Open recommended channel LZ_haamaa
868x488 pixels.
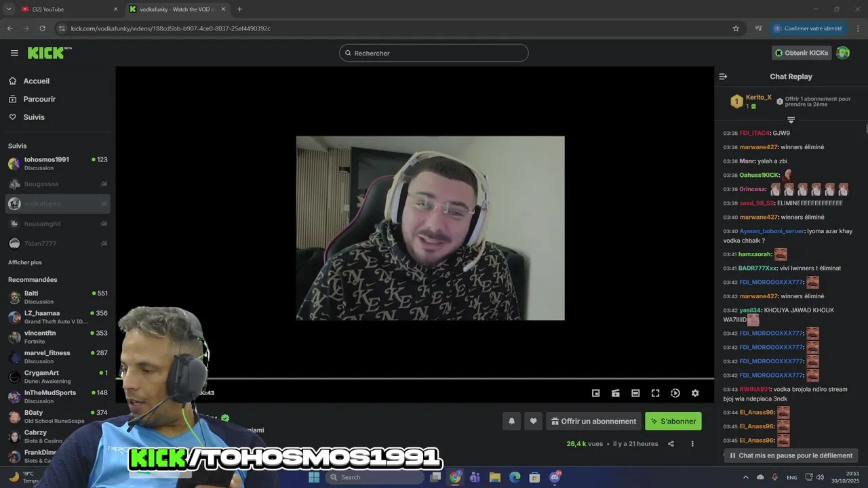pos(58,317)
